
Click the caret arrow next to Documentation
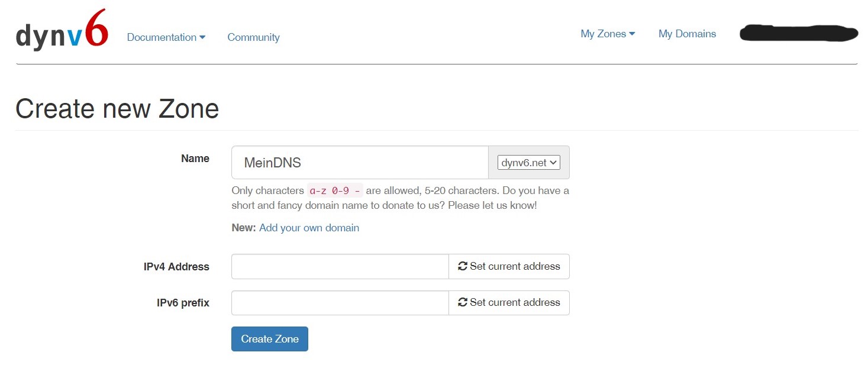coord(202,37)
